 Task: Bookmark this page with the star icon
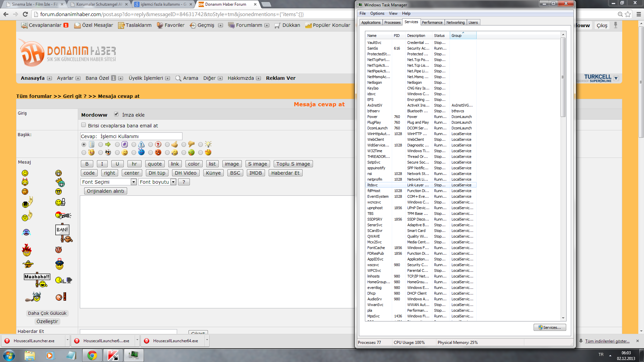tap(628, 14)
